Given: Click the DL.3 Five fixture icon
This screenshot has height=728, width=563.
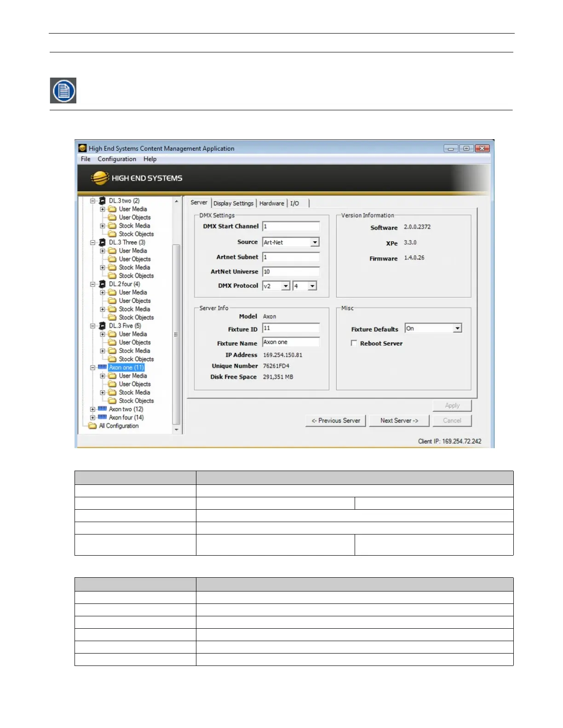Looking at the screenshot, I should pyautogui.click(x=102, y=326).
